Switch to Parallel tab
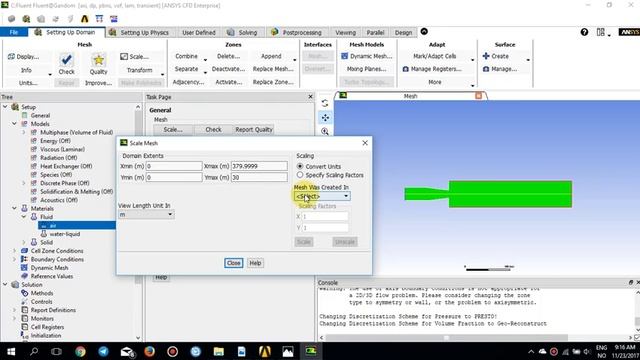 pos(375,32)
